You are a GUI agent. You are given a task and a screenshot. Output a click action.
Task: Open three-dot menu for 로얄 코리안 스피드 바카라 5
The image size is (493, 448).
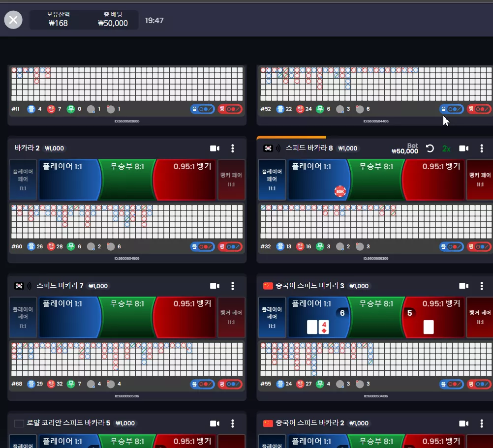(233, 423)
